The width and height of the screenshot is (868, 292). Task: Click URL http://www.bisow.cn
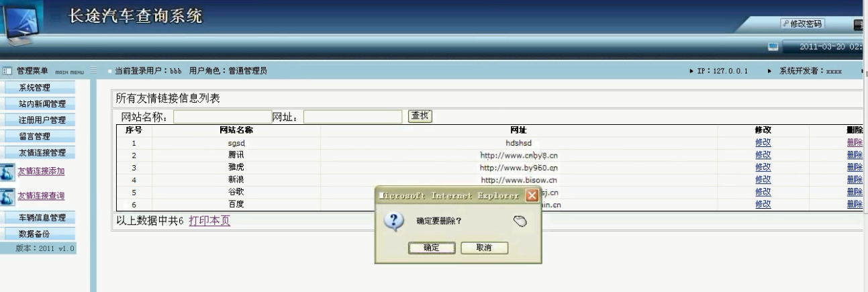click(519, 180)
